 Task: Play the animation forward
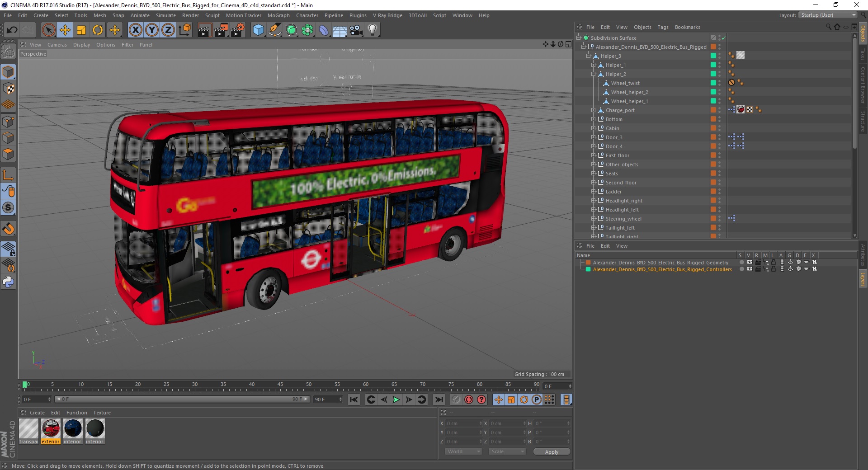point(396,399)
